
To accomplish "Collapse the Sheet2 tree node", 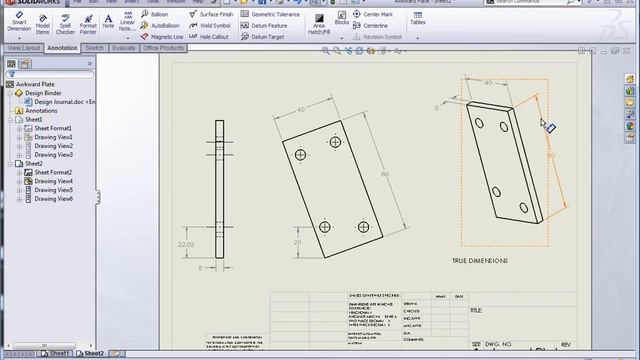I will click(x=11, y=164).
